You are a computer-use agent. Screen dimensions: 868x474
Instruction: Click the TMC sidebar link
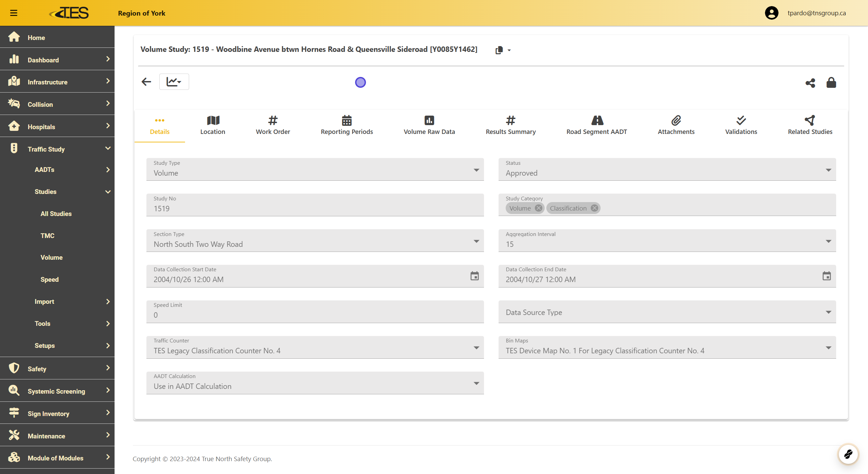coord(47,236)
